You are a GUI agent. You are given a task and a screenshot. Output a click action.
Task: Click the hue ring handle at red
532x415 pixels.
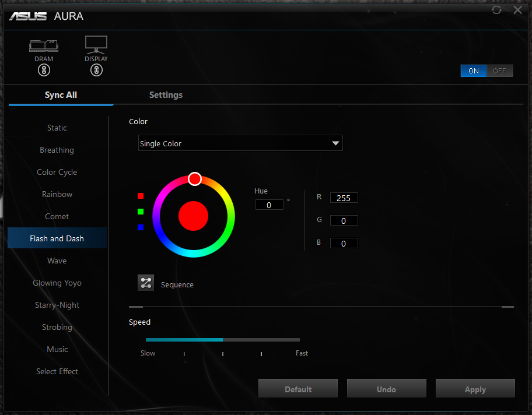pos(195,179)
